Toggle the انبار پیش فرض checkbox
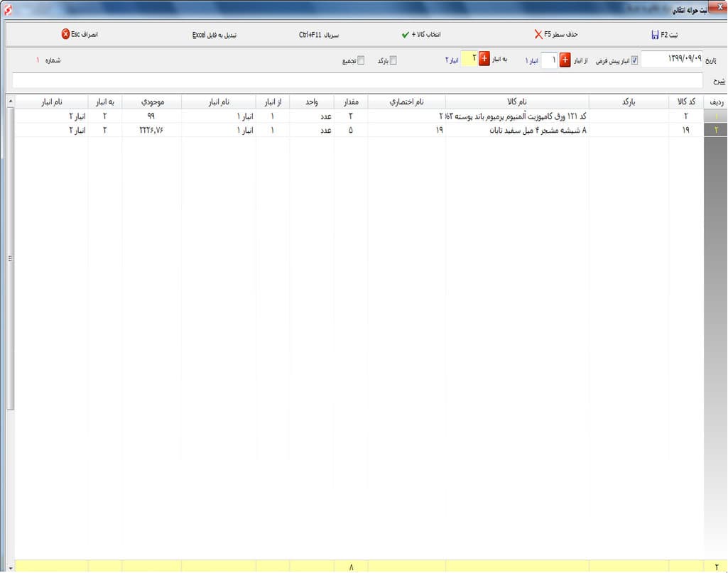The width and height of the screenshot is (728, 573). (634, 61)
